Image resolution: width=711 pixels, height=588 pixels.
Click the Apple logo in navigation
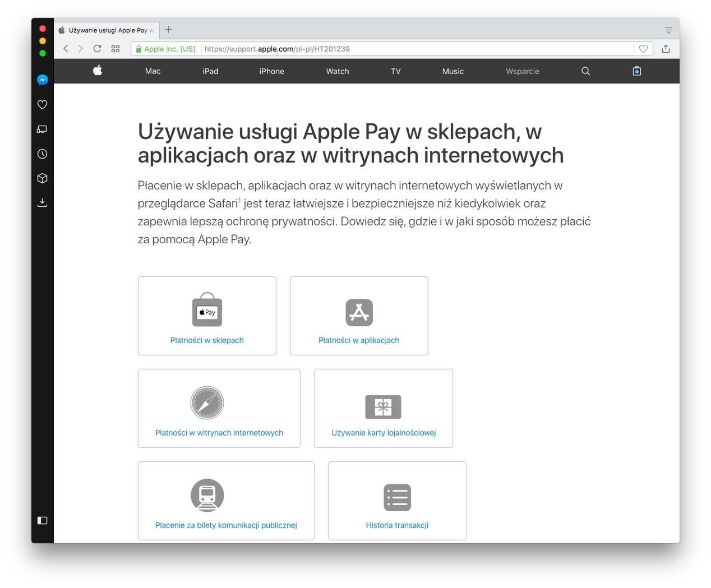98,71
